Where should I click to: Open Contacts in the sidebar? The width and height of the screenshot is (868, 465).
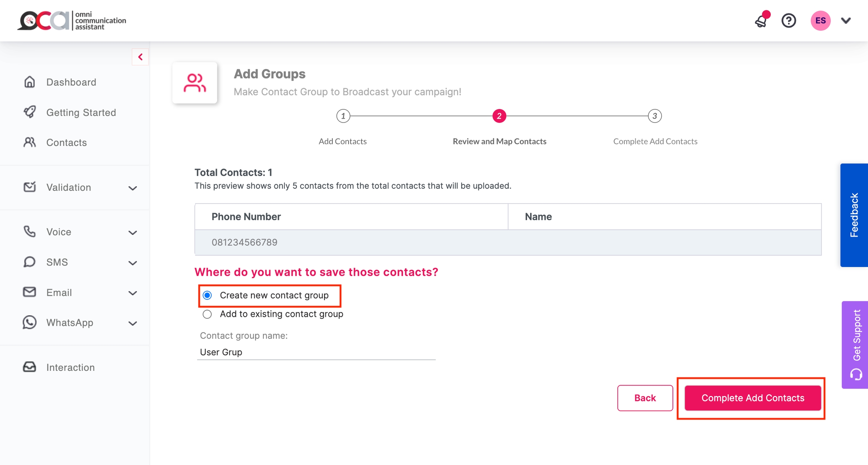66,143
